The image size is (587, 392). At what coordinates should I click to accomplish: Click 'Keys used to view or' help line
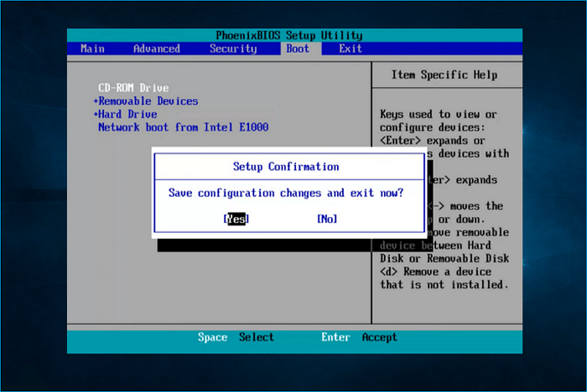439,114
